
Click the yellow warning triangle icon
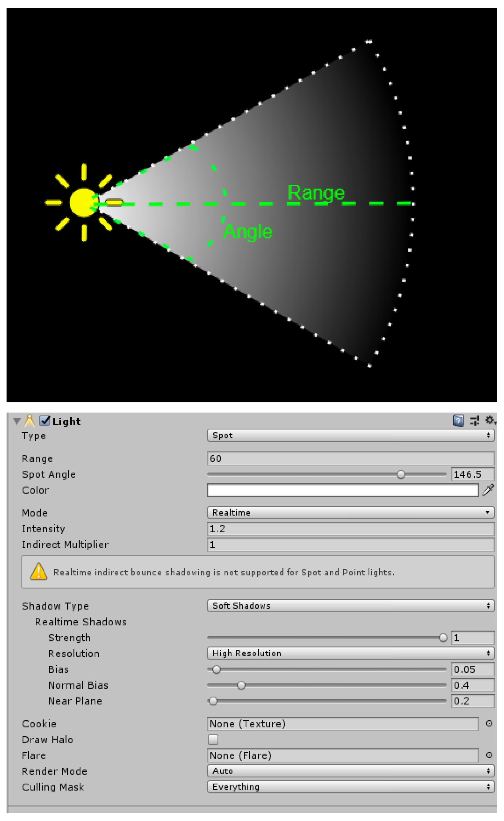(x=39, y=572)
